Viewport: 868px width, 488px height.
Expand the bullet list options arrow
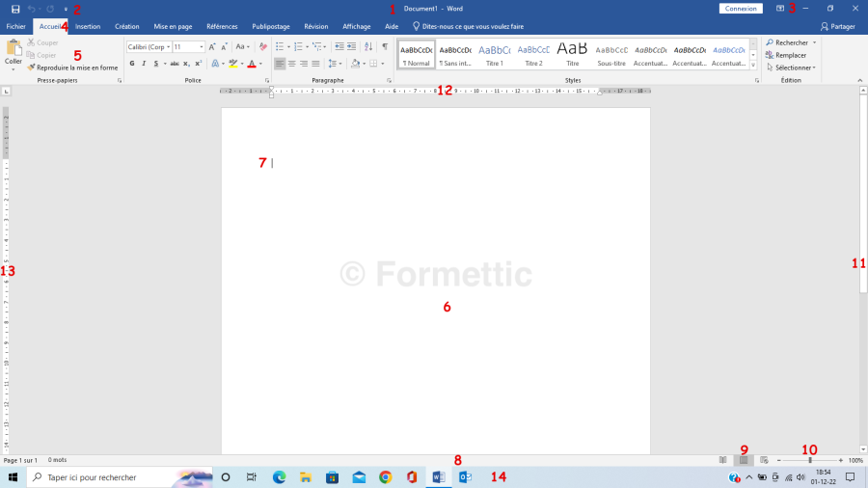289,47
